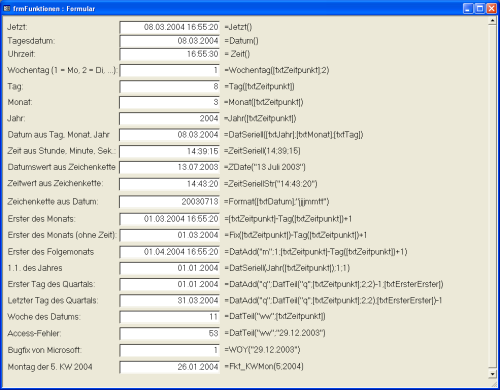Click the Letzter Tag des Quartals: label

(x=53, y=301)
